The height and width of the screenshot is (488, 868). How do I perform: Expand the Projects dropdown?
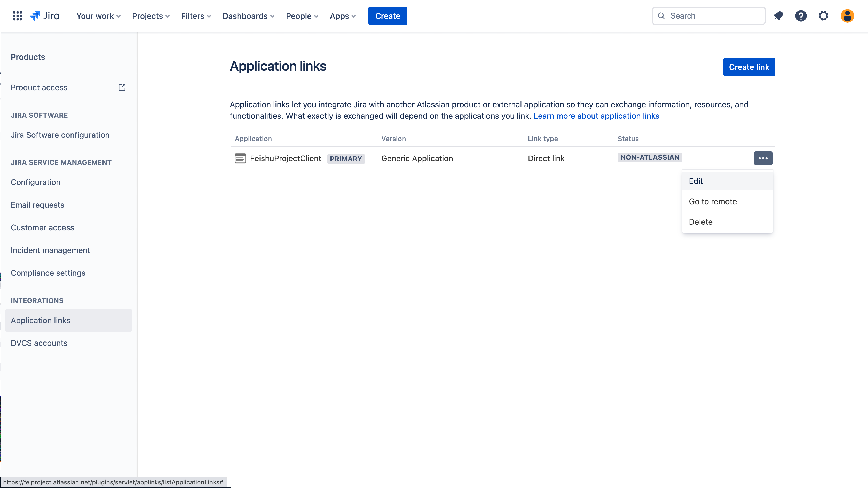click(x=151, y=16)
